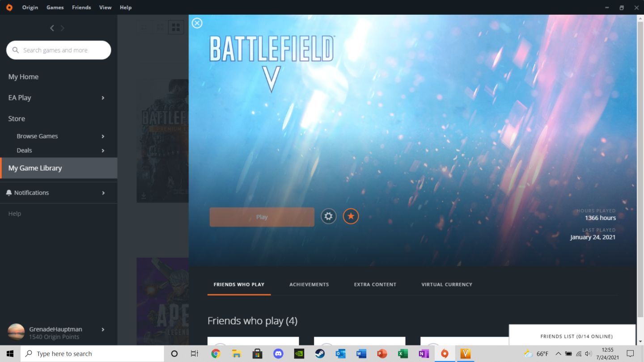Open Microsoft Store from the taskbar
This screenshot has width=644, height=362.
pyautogui.click(x=257, y=354)
